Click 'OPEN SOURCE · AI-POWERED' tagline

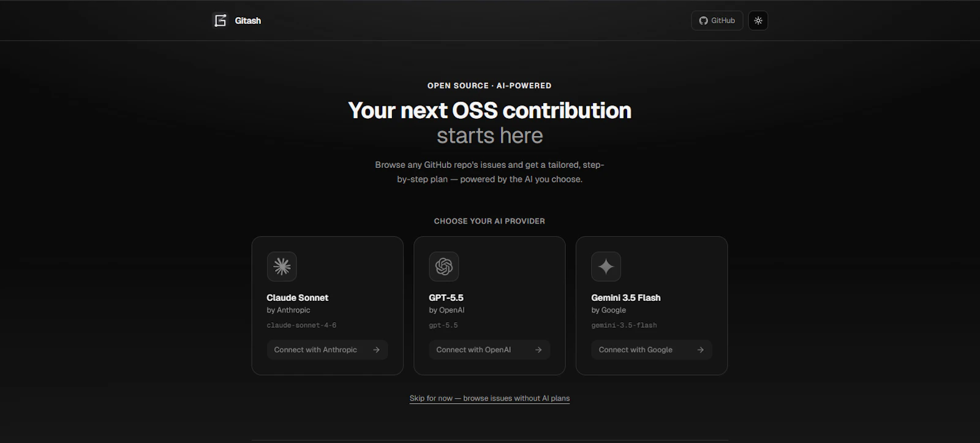point(489,86)
